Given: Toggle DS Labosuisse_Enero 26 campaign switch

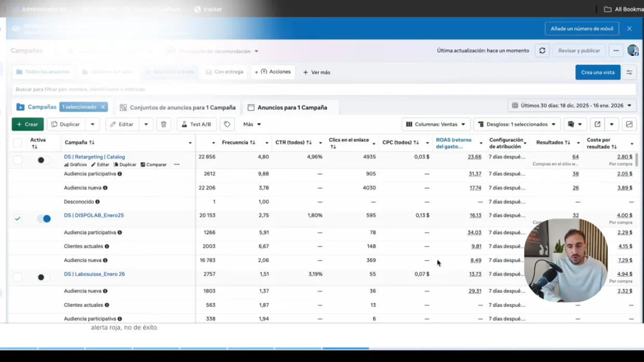Looking at the screenshot, I should coord(43,277).
